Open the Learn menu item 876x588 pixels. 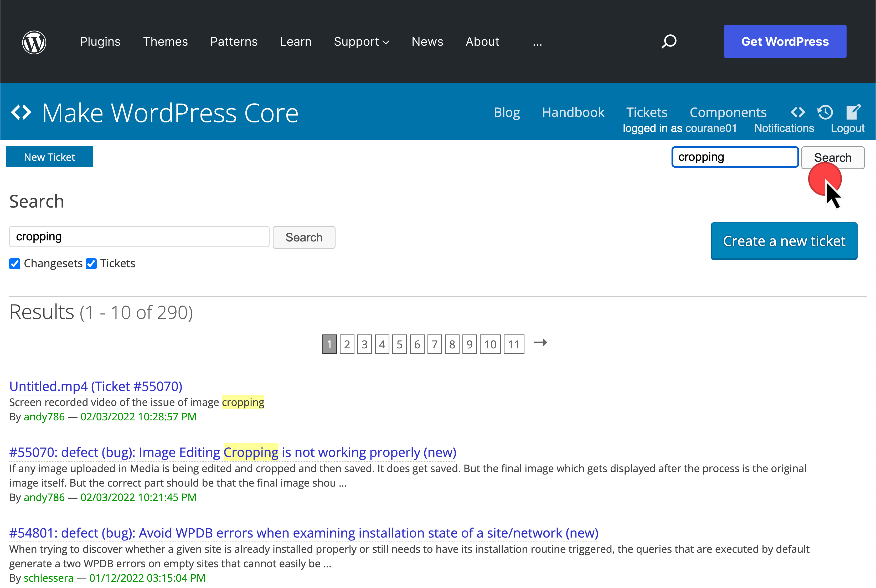pyautogui.click(x=296, y=42)
